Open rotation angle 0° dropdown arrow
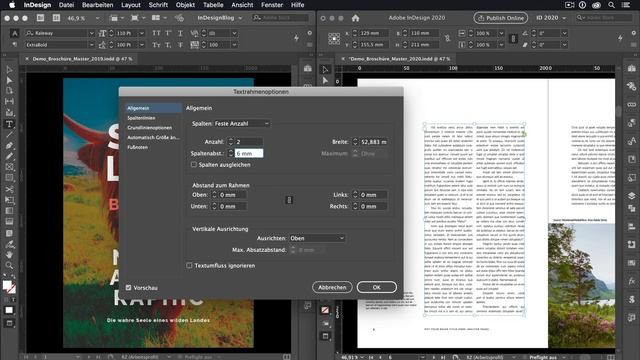The height and width of the screenshot is (360, 640). click(x=564, y=33)
